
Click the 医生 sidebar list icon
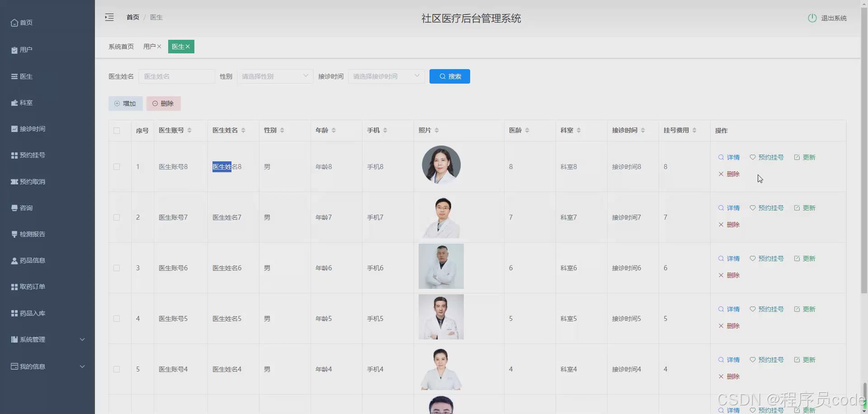click(14, 76)
